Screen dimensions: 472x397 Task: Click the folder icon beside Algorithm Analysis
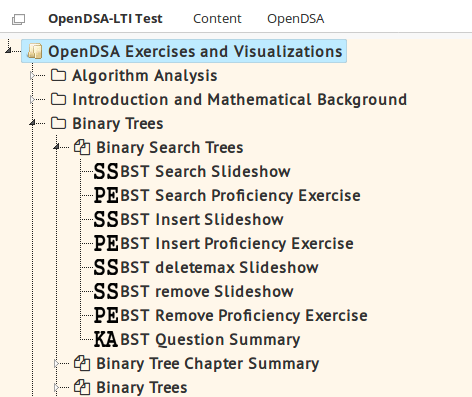(x=58, y=75)
